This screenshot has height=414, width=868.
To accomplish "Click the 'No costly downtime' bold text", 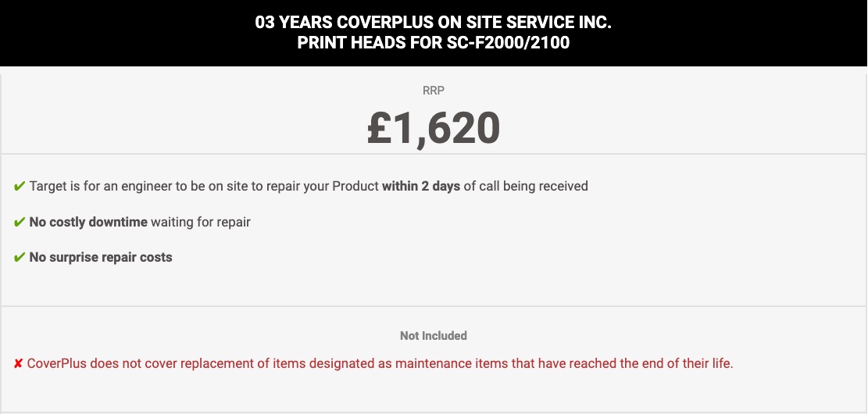I will coord(88,222).
